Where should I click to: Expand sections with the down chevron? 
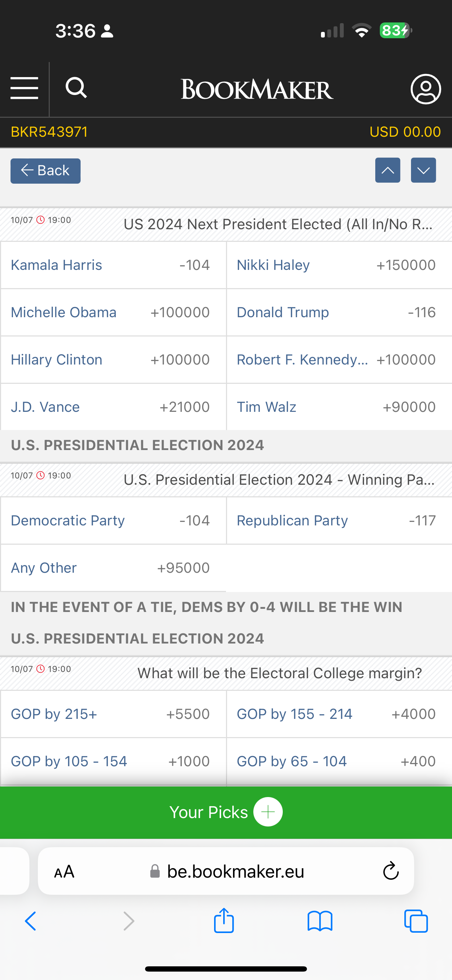[x=424, y=170]
